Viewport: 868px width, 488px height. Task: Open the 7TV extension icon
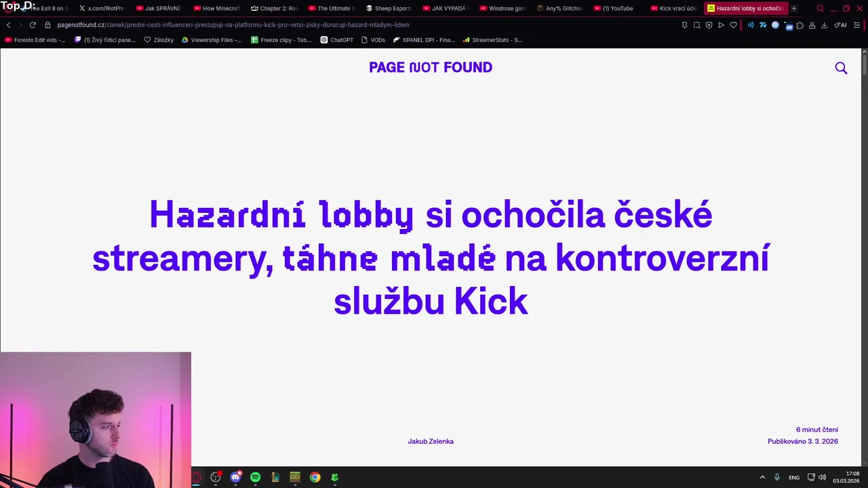pyautogui.click(x=763, y=25)
